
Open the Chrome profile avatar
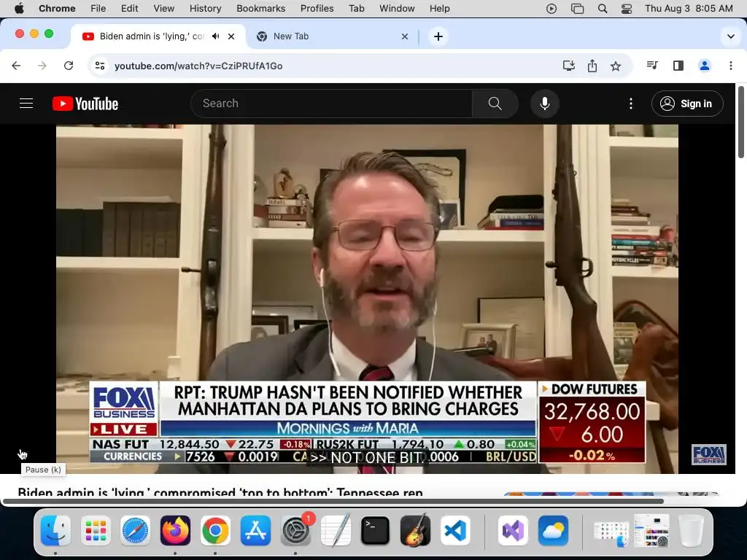pyautogui.click(x=705, y=66)
